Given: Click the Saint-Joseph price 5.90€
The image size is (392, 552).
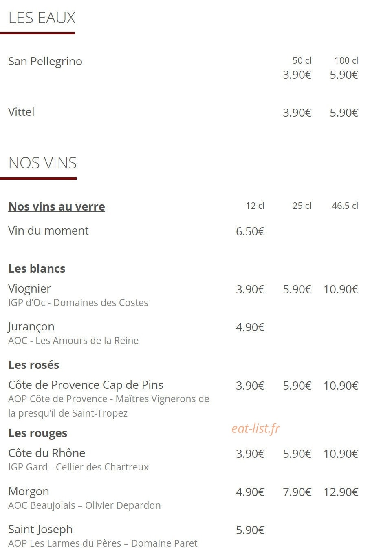Looking at the screenshot, I should click(x=250, y=530).
